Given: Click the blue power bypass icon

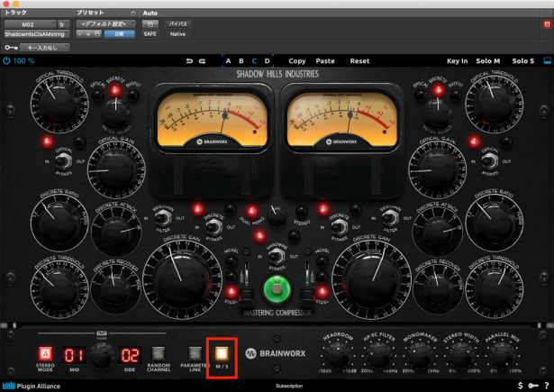Looking at the screenshot, I should click(x=7, y=60).
